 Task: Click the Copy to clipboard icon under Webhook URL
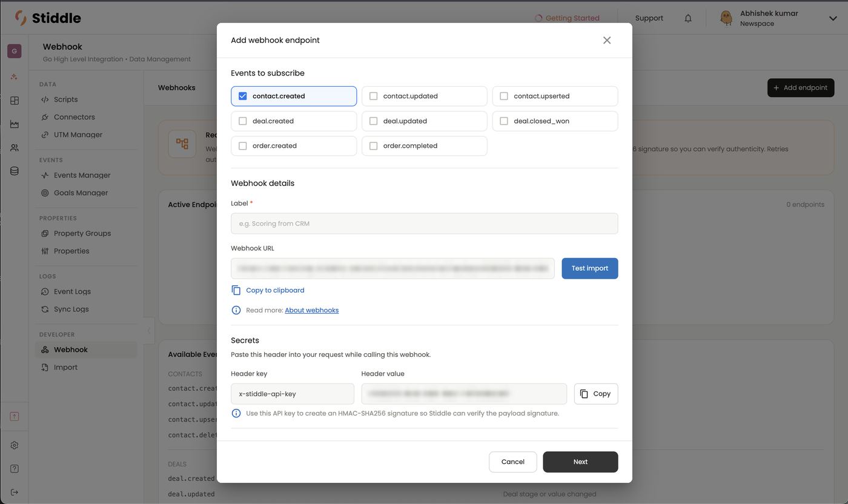[x=236, y=290]
